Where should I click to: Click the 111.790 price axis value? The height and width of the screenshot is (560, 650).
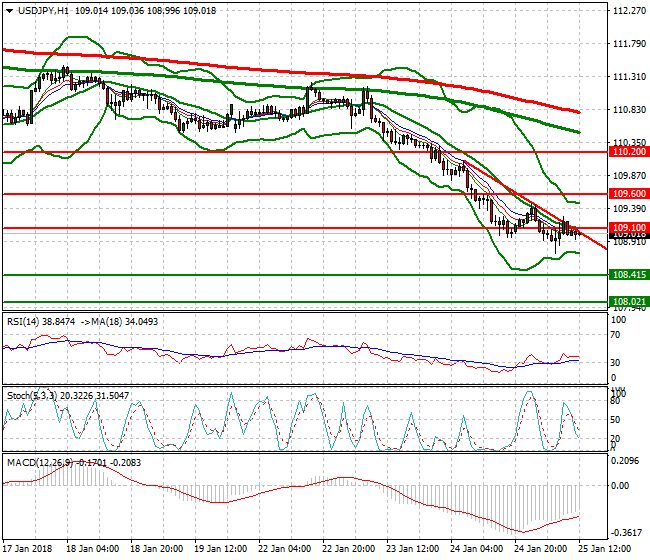tap(629, 44)
